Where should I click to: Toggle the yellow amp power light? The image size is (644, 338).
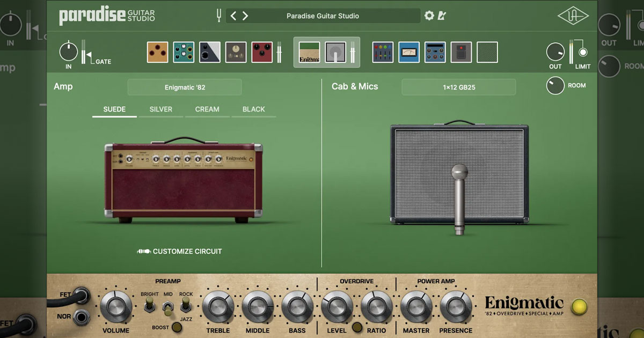coord(579,306)
